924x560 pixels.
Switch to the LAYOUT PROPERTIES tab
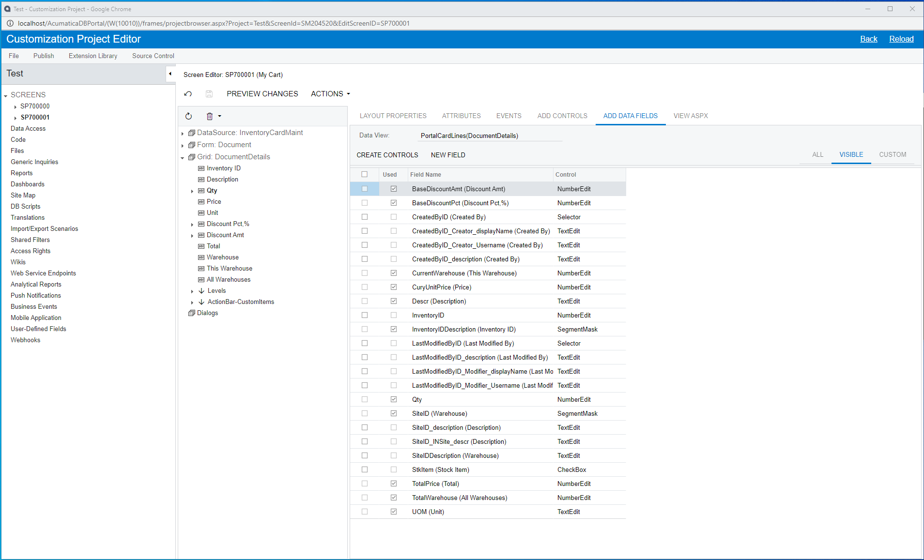click(x=393, y=116)
